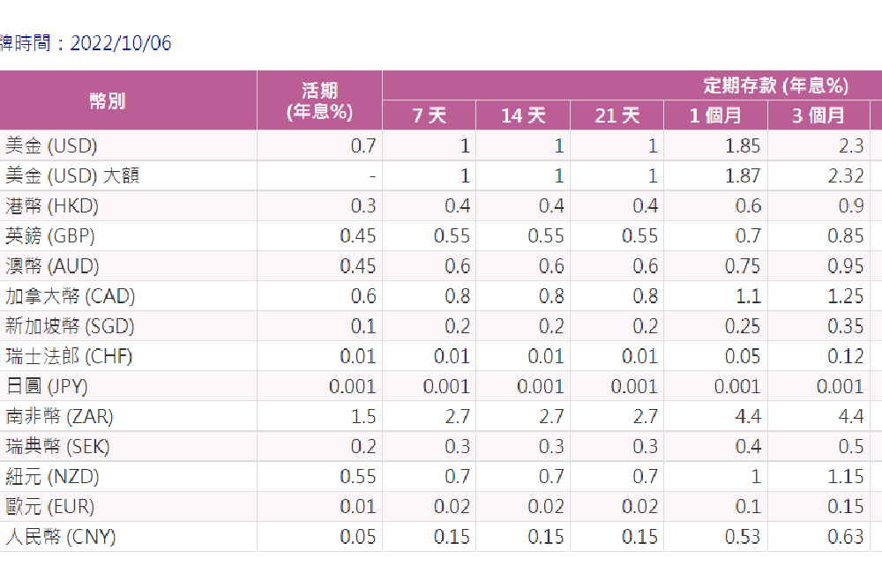Click USD 3 個月 rate 2.3

pos(851,145)
